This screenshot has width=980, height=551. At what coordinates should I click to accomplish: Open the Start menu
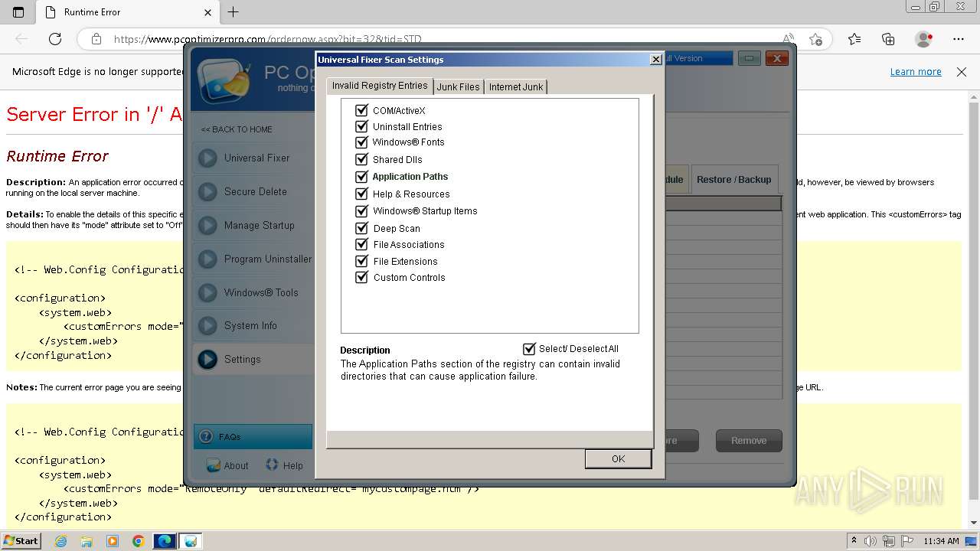tap(21, 540)
